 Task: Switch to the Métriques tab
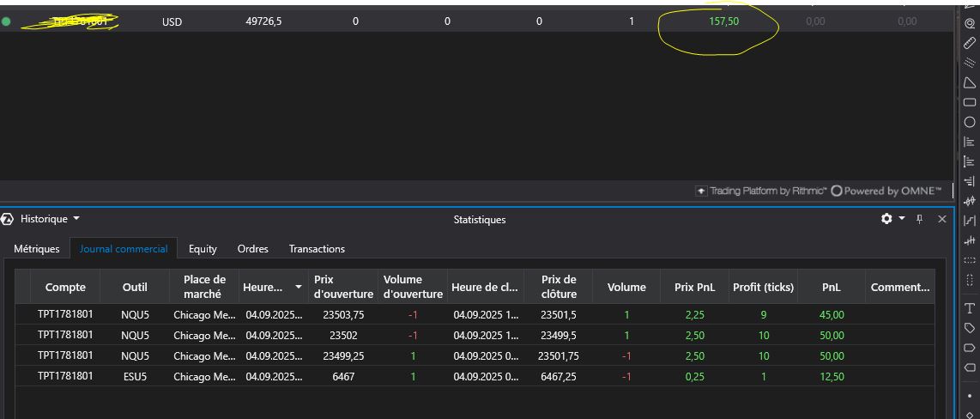[37, 249]
